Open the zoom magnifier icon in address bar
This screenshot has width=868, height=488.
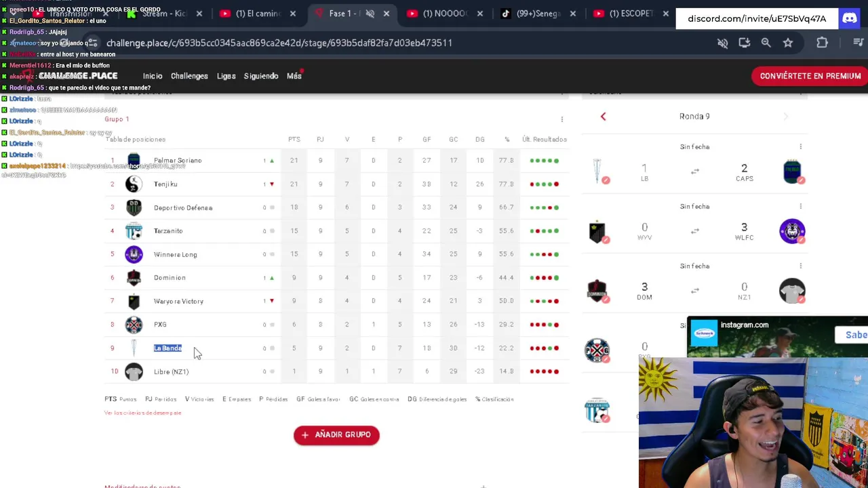[x=766, y=43]
